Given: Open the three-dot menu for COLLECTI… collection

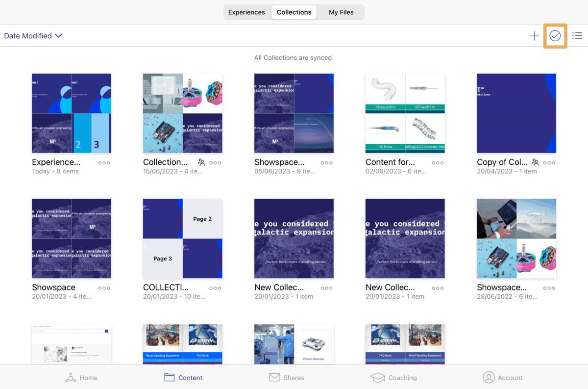Looking at the screenshot, I should tap(215, 288).
